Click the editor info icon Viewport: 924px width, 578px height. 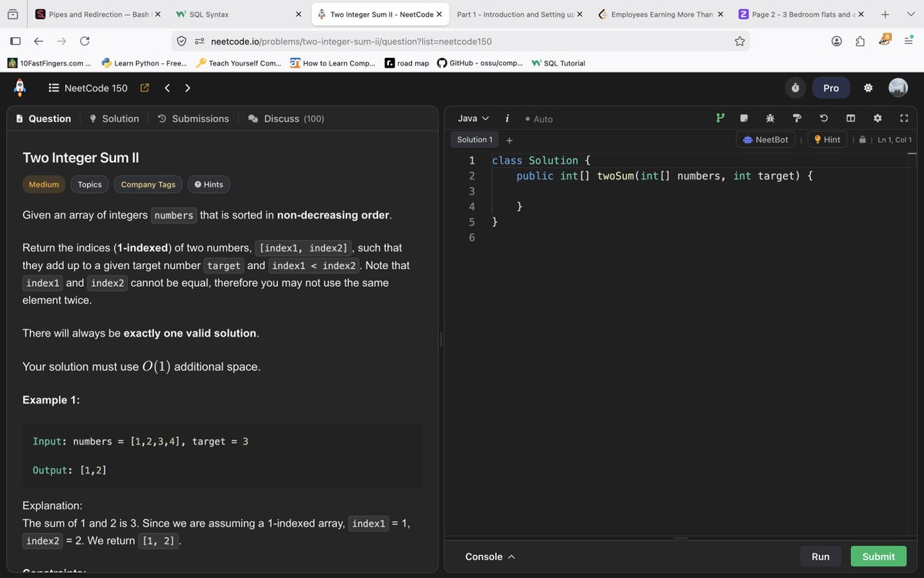pos(507,118)
